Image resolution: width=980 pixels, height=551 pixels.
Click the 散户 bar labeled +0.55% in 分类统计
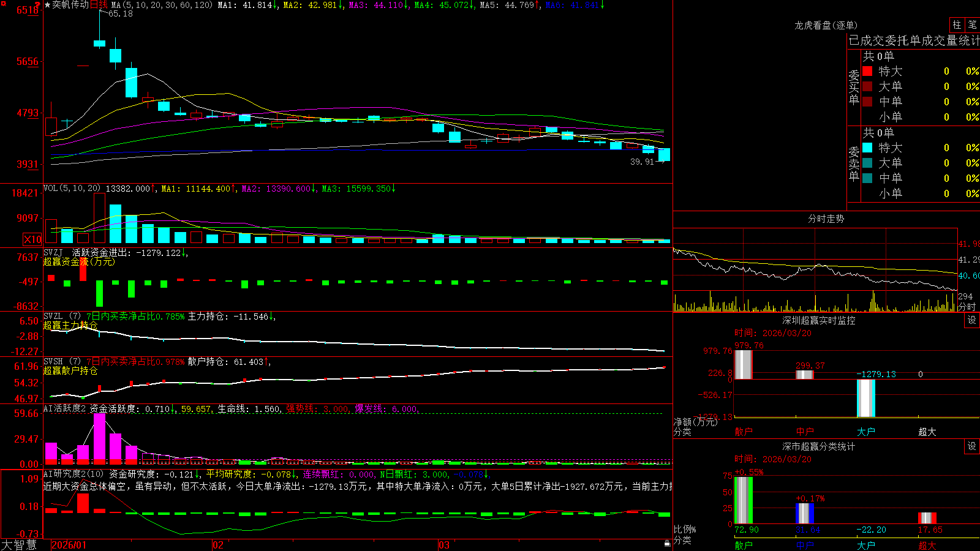coord(743,500)
